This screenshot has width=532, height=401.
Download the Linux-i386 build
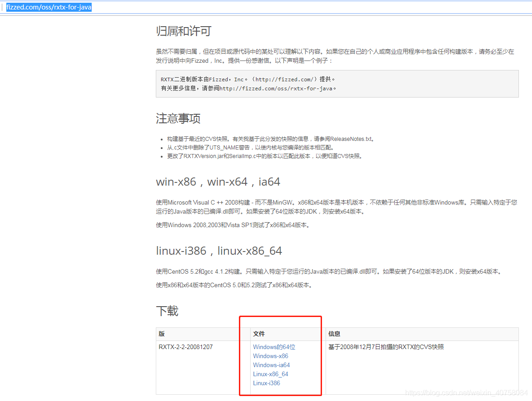coord(266,383)
